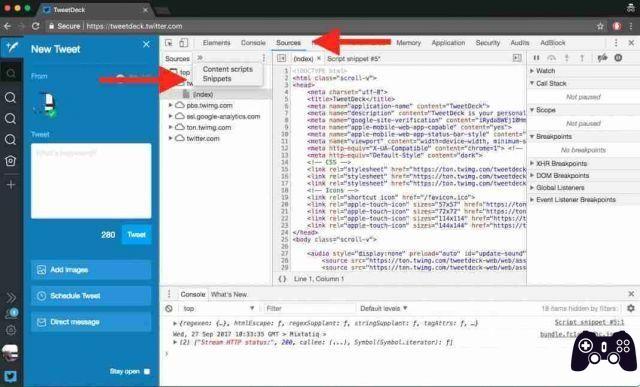This screenshot has height=387, width=640.
Task: Open the Sources navigator options menu
Action: pyautogui.click(x=264, y=58)
